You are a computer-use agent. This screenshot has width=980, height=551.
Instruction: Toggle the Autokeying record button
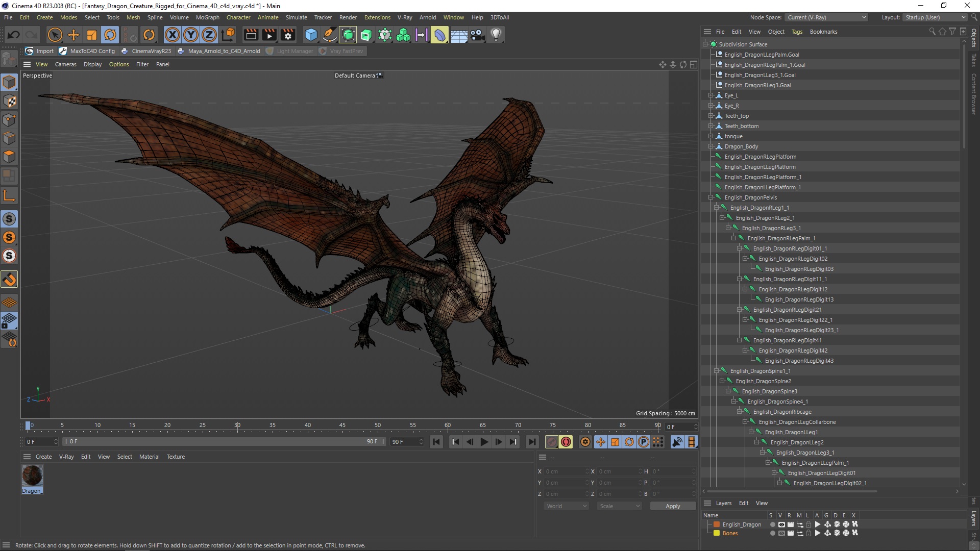(566, 442)
